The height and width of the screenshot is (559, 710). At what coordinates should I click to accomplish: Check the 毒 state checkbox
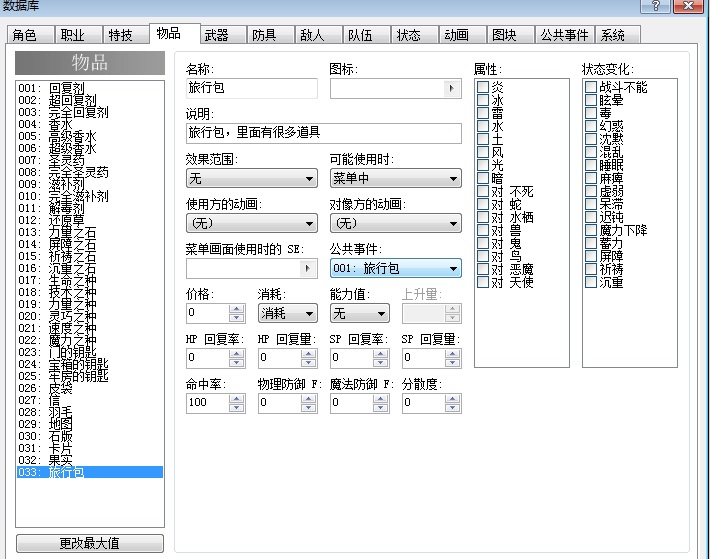pos(590,113)
